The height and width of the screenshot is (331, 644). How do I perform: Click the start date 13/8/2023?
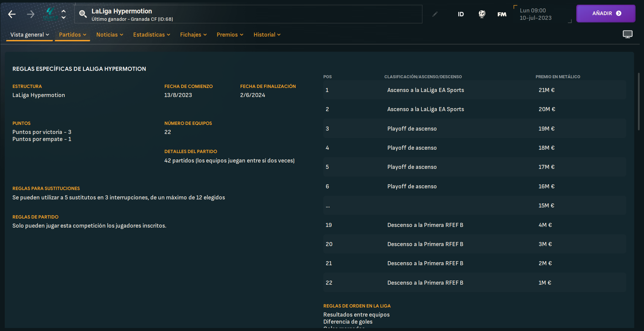click(x=178, y=95)
